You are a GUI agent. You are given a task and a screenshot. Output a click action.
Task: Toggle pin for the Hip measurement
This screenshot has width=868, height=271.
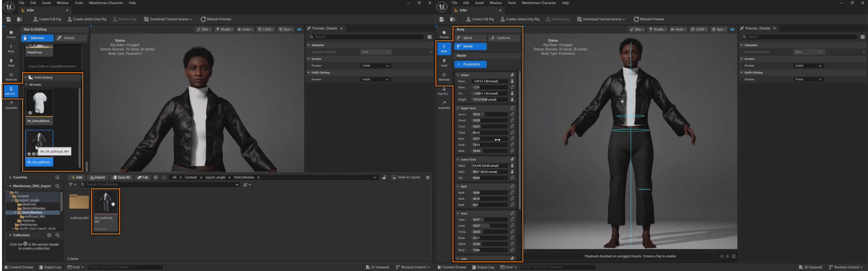pyautogui.click(x=512, y=178)
